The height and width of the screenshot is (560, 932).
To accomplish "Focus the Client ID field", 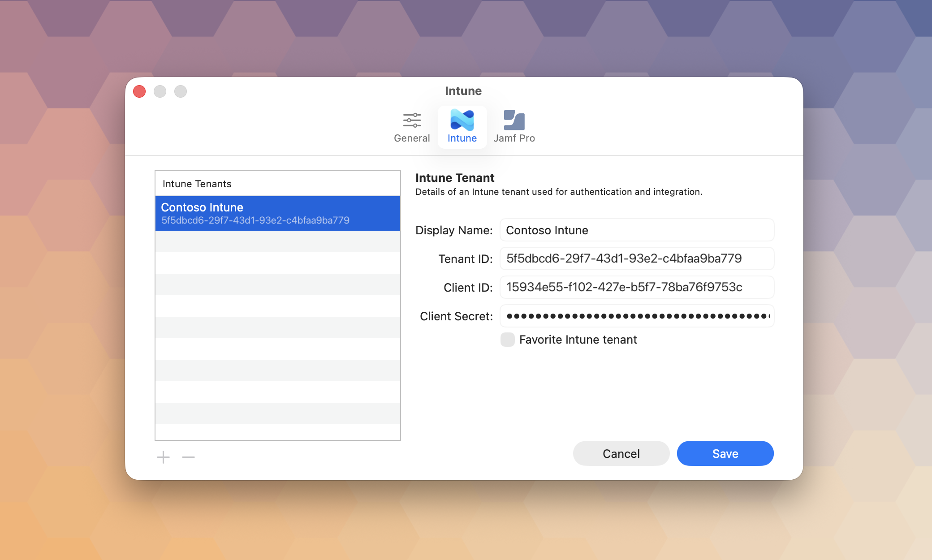I will pos(637,287).
